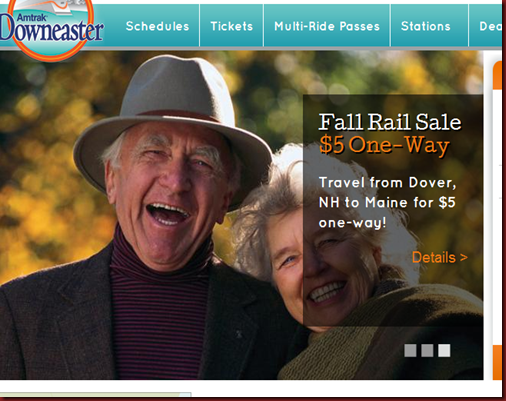Click the Amtrak wordmark inside the logo
Viewport: 506px width, 401px height.
pos(32,17)
